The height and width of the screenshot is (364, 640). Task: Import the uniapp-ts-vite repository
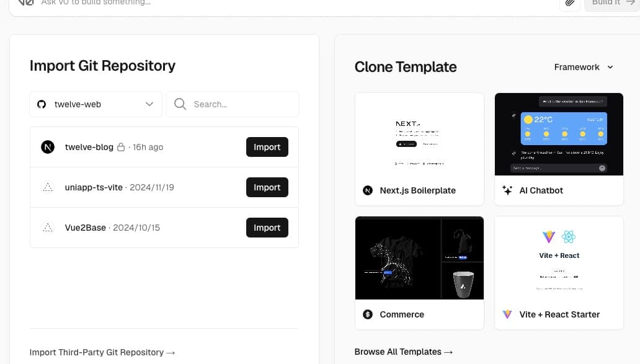tap(267, 187)
